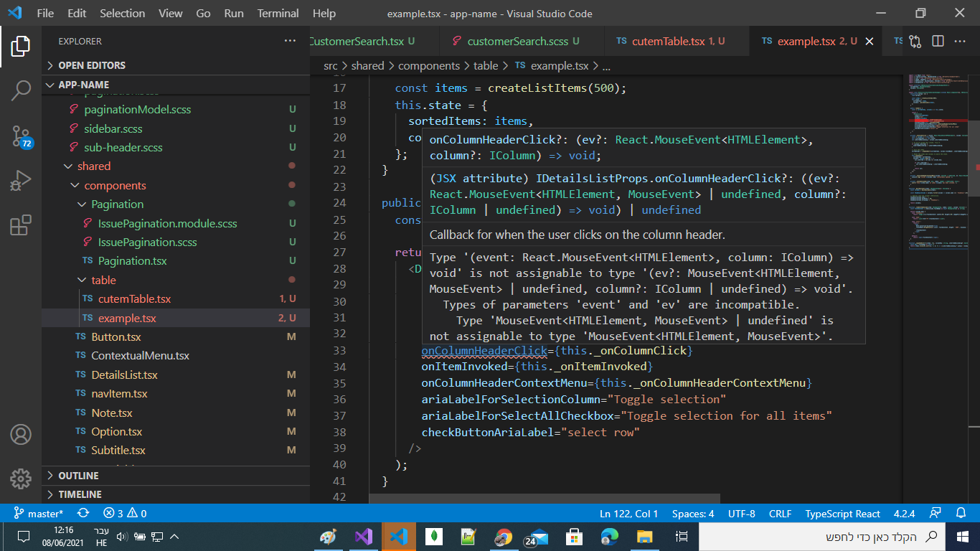
Task: Open the Run and Debug view
Action: click(18, 181)
